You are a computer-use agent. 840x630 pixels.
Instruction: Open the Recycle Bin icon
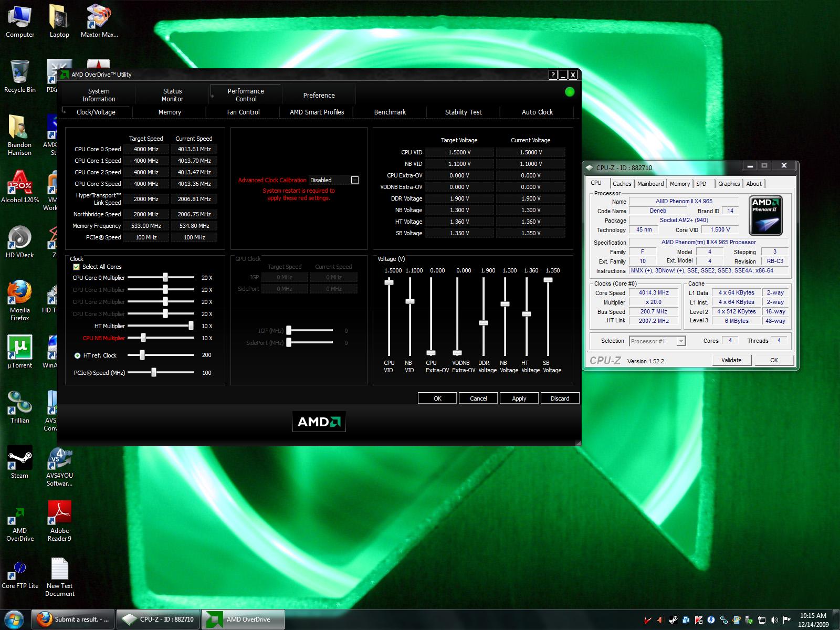pos(20,76)
